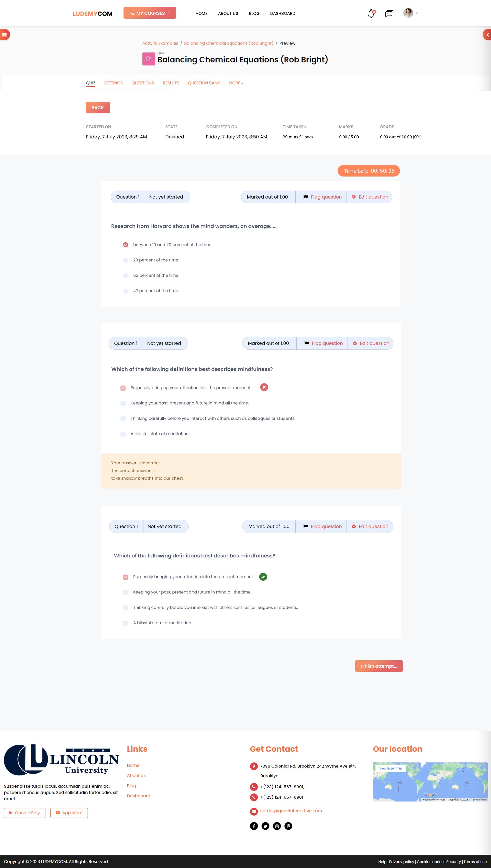Click 'View larger map' on the map
The image size is (491, 868).
[x=390, y=768]
